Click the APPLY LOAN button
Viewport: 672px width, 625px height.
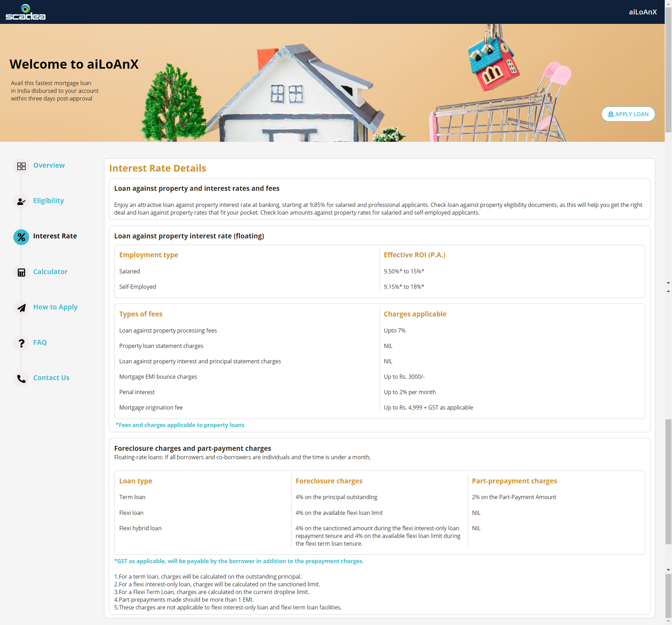628,114
